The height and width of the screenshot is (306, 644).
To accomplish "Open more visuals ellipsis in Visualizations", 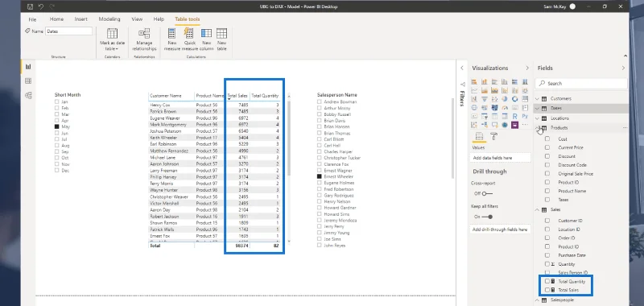I will [525, 125].
